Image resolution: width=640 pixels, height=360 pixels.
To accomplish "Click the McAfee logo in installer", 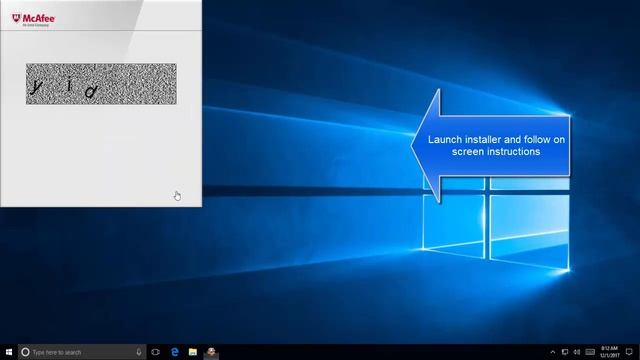I will tap(33, 19).
